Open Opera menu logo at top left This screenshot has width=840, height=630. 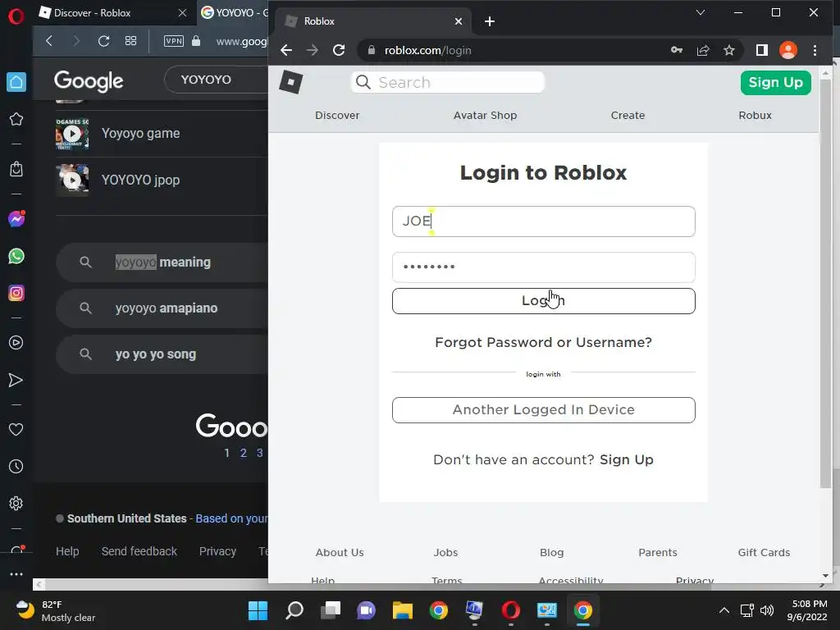click(x=16, y=16)
